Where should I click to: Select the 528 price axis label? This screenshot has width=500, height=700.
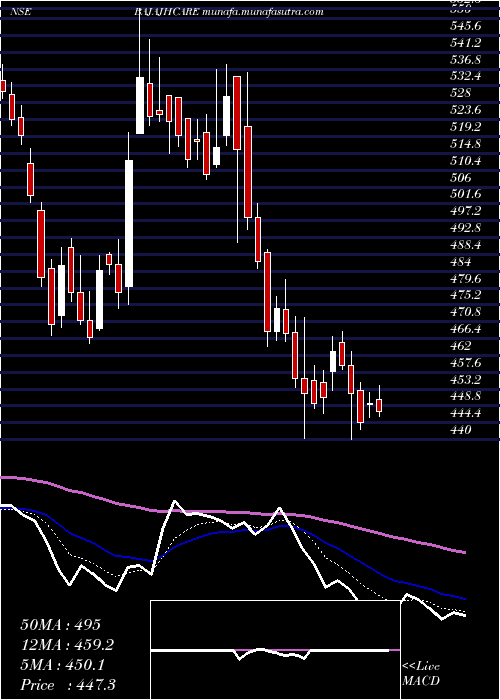coord(460,93)
